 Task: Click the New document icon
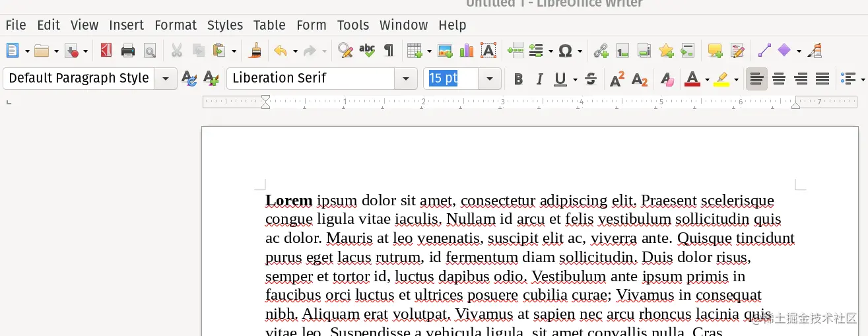(x=13, y=50)
